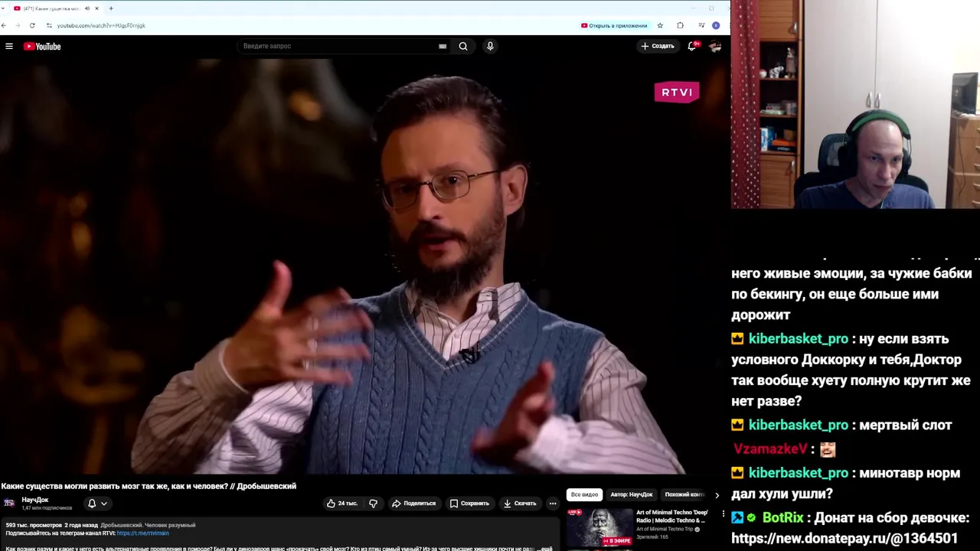Close the YouTube browser tab
Viewport: 980px width, 551px height.
[x=96, y=8]
